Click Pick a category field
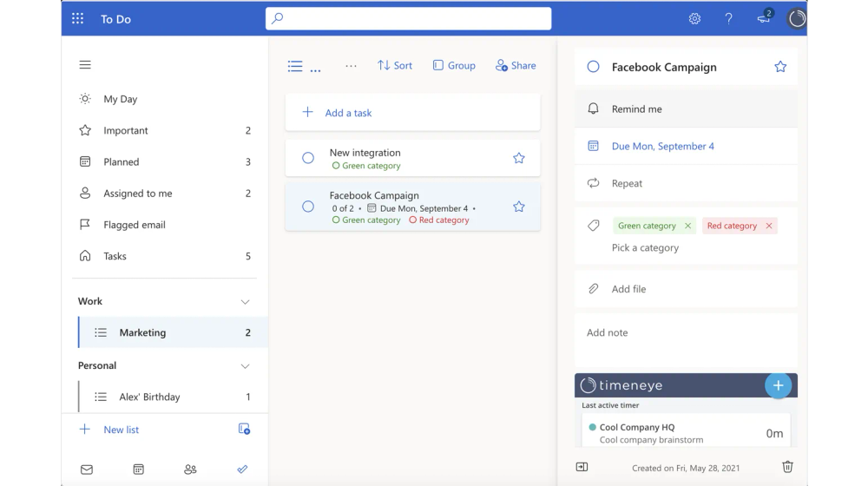This screenshot has width=868, height=486. coord(645,247)
